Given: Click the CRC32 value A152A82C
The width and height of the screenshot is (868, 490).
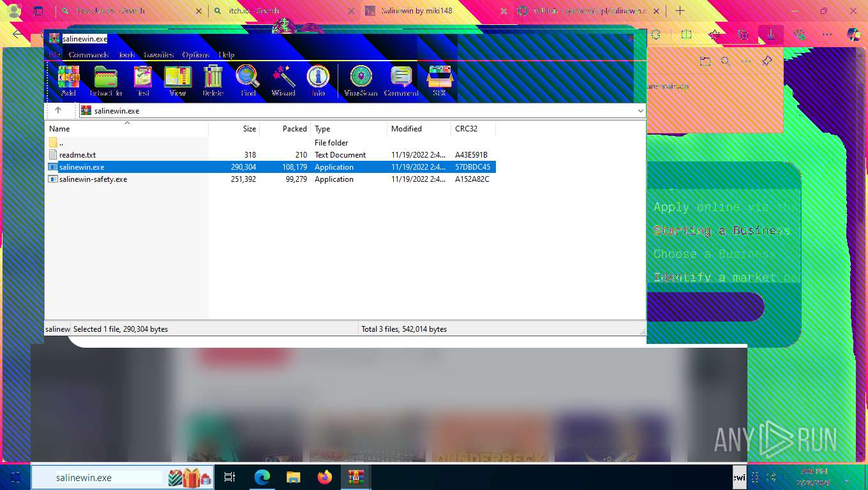Looking at the screenshot, I should coord(472,179).
